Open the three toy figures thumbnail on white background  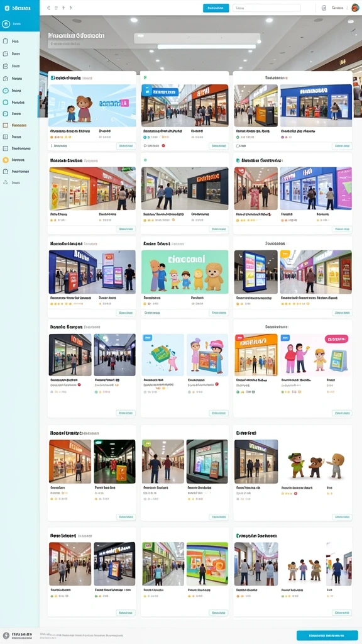point(316,465)
